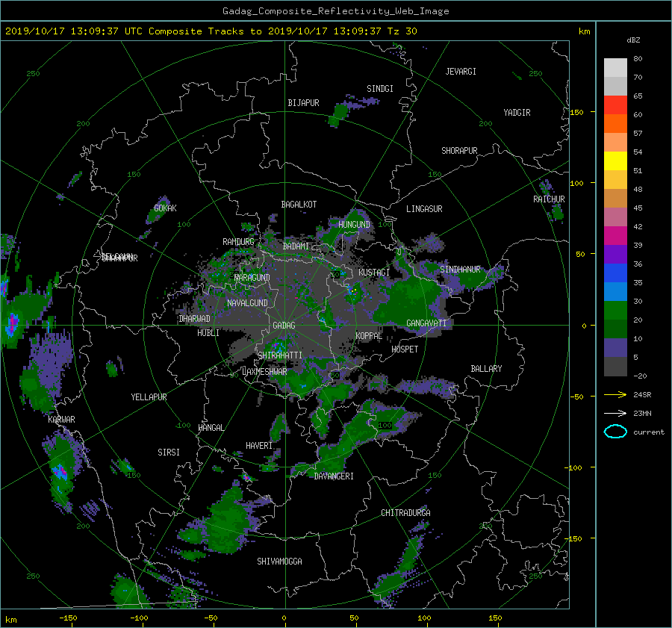The image size is (672, 628).
Task: Click the YELLAPUR location label
Action: click(149, 397)
